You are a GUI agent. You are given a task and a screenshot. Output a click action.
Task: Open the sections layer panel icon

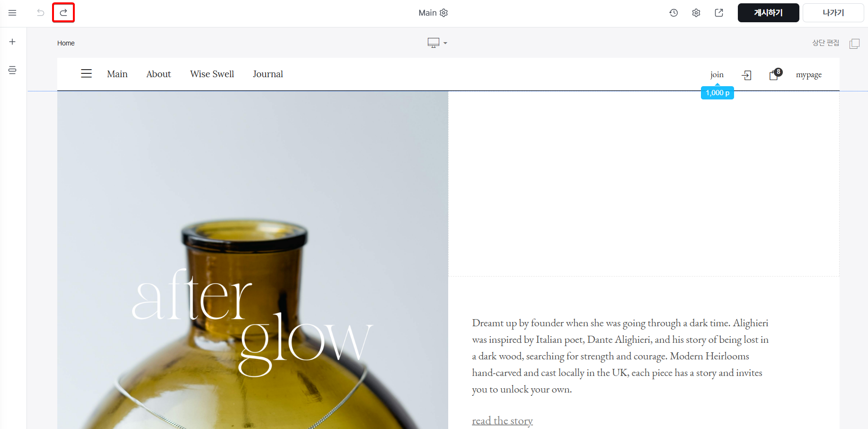click(12, 70)
